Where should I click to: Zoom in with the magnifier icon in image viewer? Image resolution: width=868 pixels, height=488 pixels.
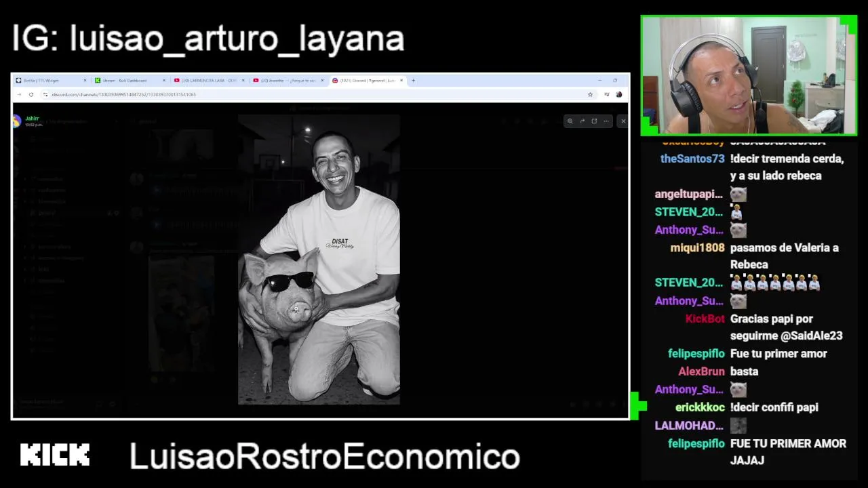(570, 121)
